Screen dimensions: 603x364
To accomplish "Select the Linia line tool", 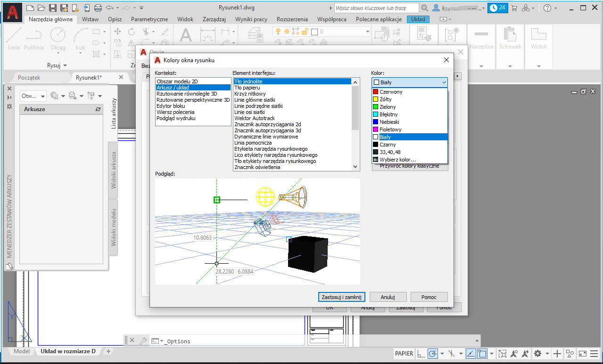I will [x=14, y=39].
